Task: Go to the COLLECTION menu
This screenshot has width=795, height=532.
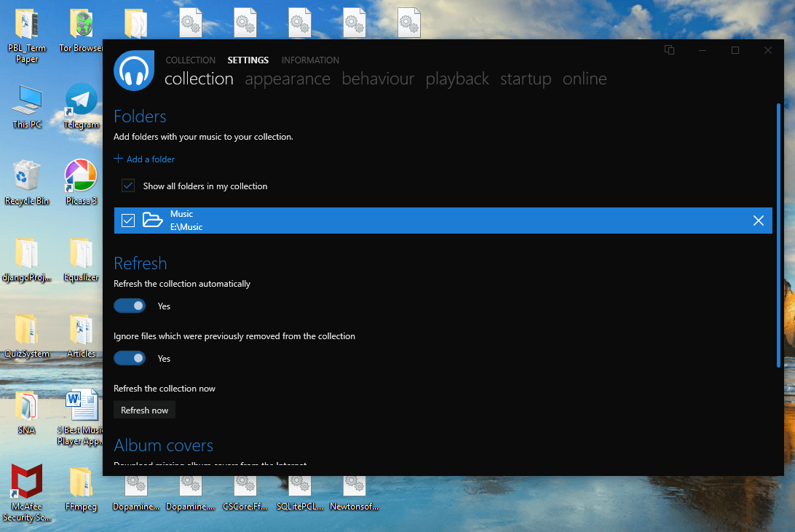Action: click(190, 60)
